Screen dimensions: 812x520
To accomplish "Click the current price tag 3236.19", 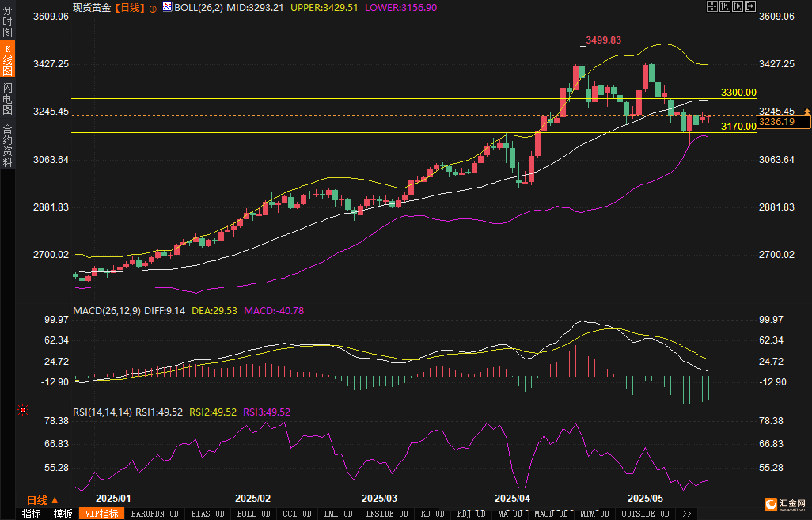I will 783,122.
